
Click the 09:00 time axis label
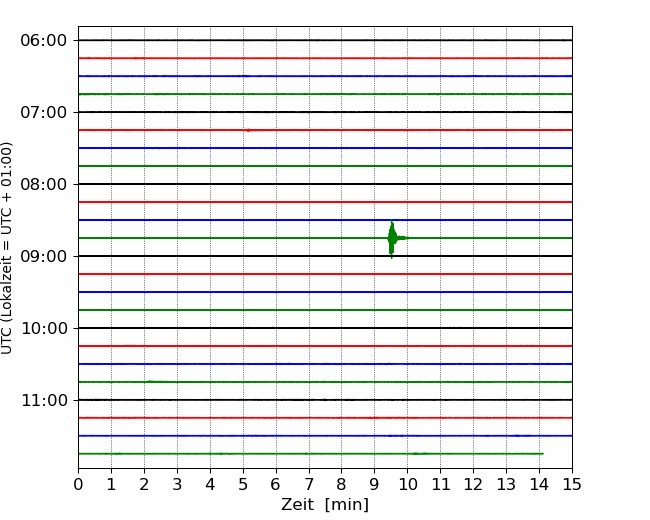(44, 256)
